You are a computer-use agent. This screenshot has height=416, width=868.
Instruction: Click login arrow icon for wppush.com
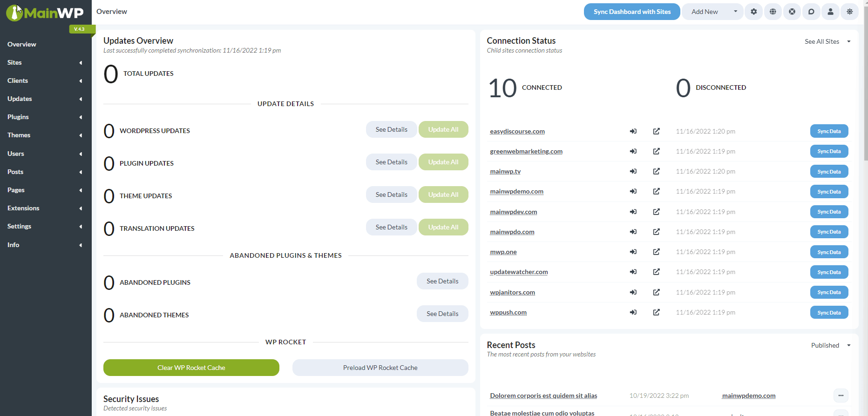(x=633, y=312)
